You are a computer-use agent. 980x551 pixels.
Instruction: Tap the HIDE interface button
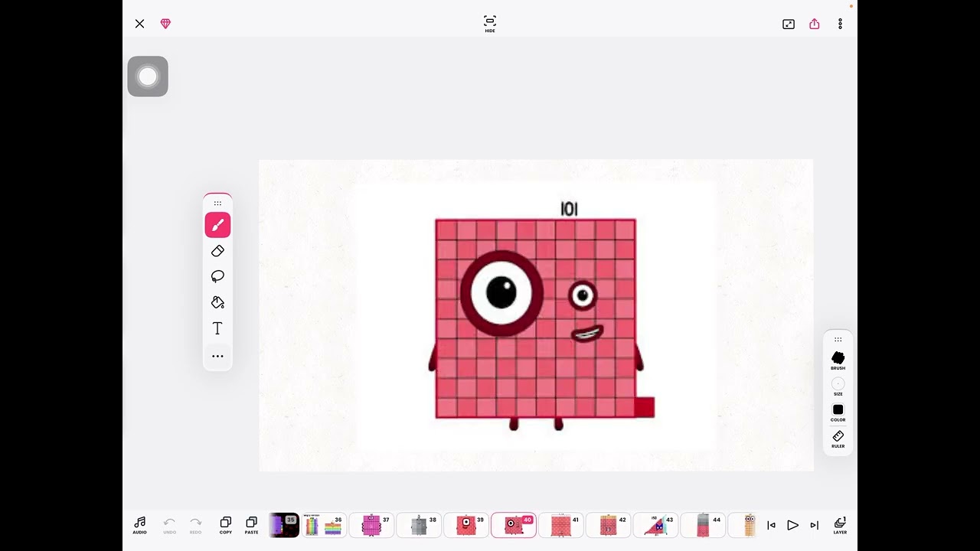[490, 24]
